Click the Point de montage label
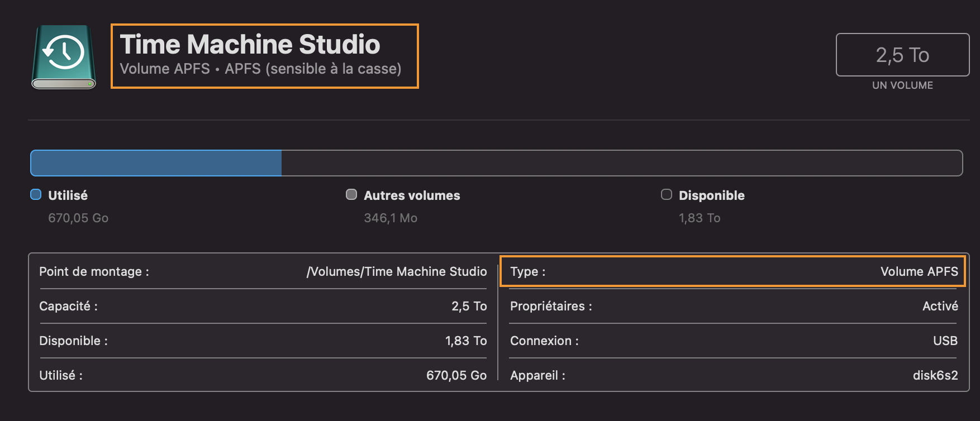The width and height of the screenshot is (980, 421). point(94,271)
